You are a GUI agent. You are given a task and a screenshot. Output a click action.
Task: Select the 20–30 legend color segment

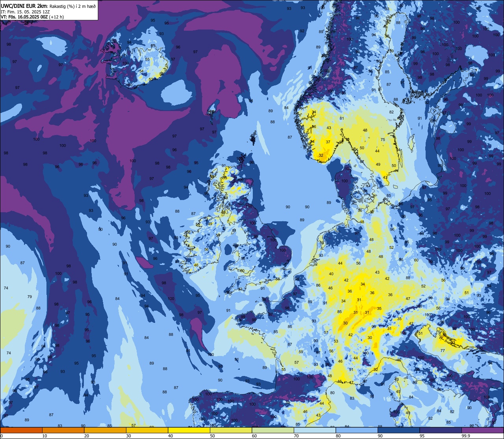pyautogui.click(x=105, y=430)
